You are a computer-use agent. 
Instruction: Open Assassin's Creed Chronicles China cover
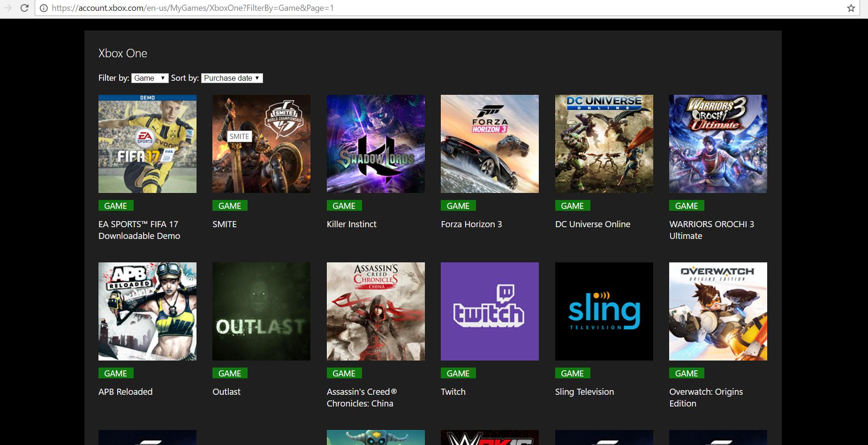(x=376, y=311)
